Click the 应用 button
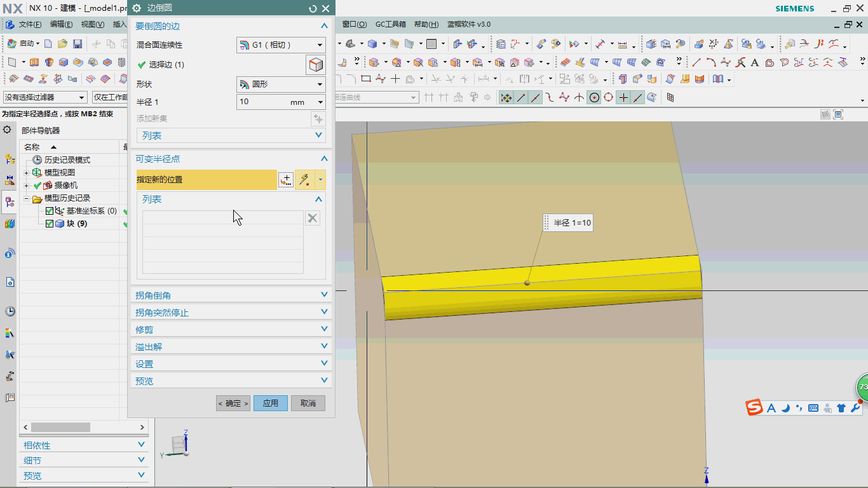The height and width of the screenshot is (488, 868). tap(271, 403)
